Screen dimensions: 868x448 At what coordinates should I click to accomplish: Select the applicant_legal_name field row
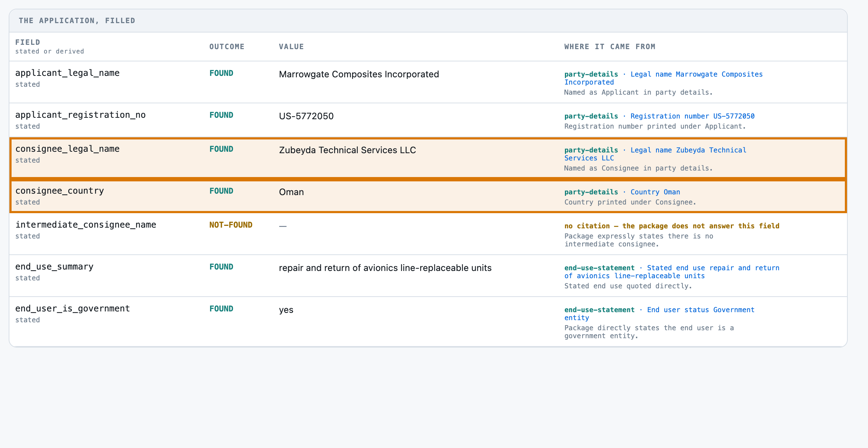(428, 82)
